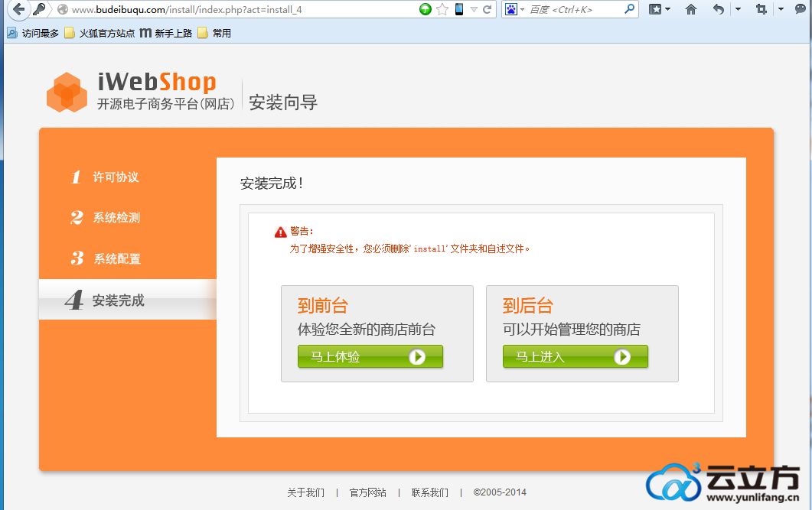The height and width of the screenshot is (510, 812).
Task: Go to home page via house icon
Action: point(691,9)
